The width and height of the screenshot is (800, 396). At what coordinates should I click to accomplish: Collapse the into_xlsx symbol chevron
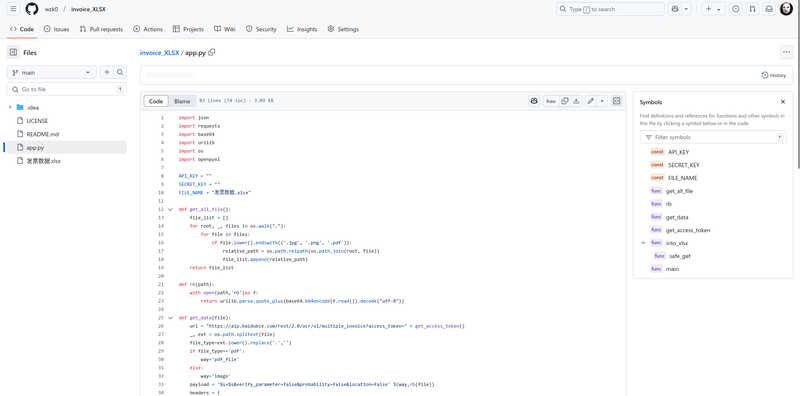click(643, 243)
